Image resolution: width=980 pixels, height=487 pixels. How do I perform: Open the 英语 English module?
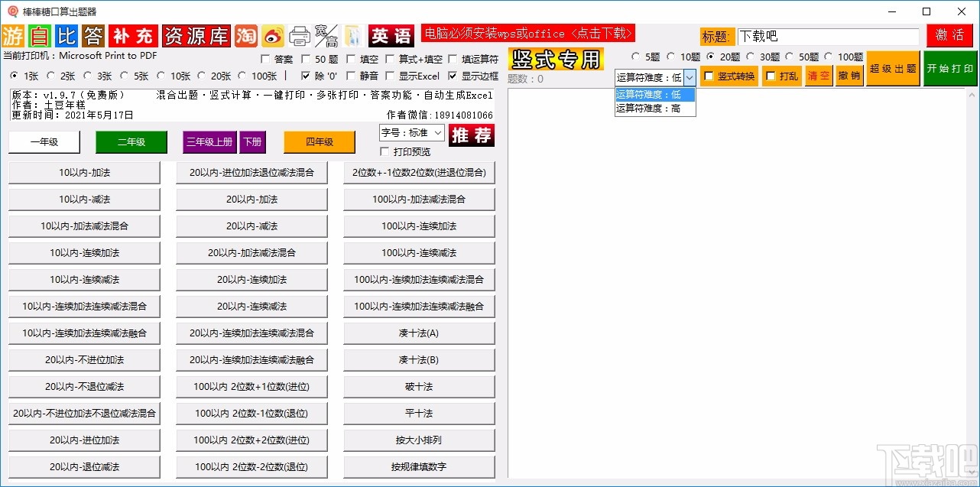click(391, 36)
